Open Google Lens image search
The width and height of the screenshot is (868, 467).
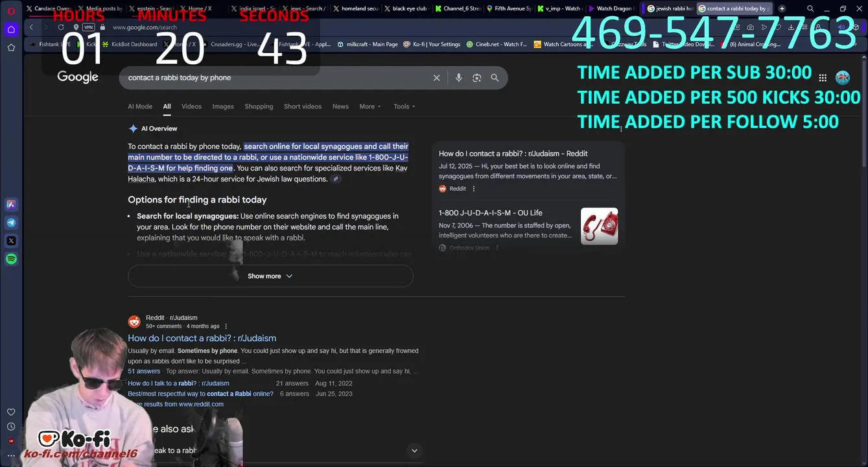click(476, 78)
